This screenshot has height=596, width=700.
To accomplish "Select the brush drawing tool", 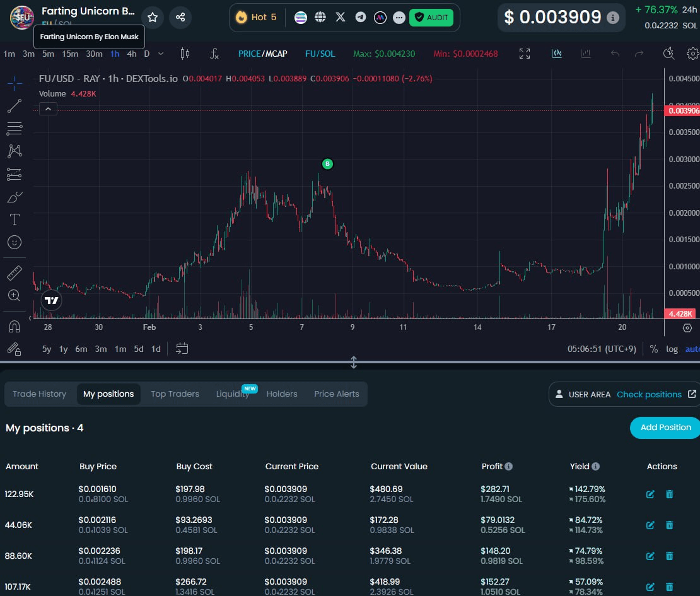I will tap(15, 197).
